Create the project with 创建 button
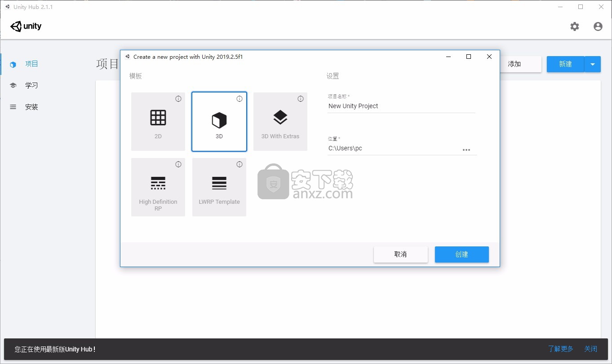 click(x=462, y=254)
